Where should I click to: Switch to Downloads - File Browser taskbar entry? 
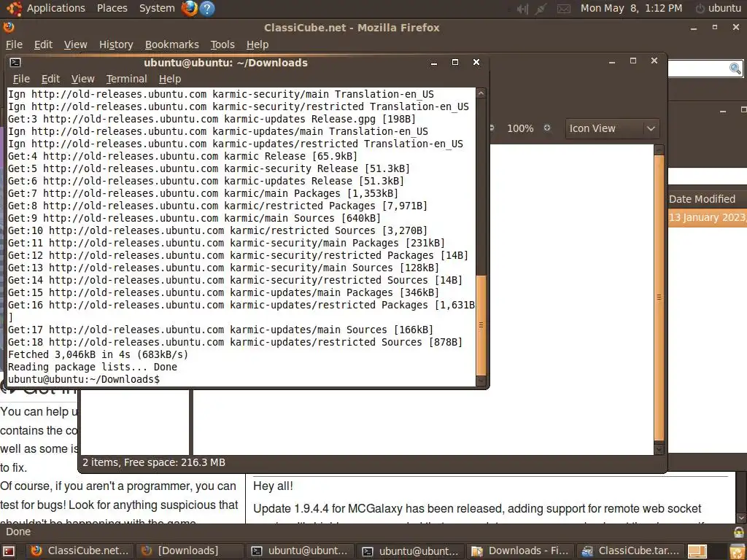tap(520, 551)
